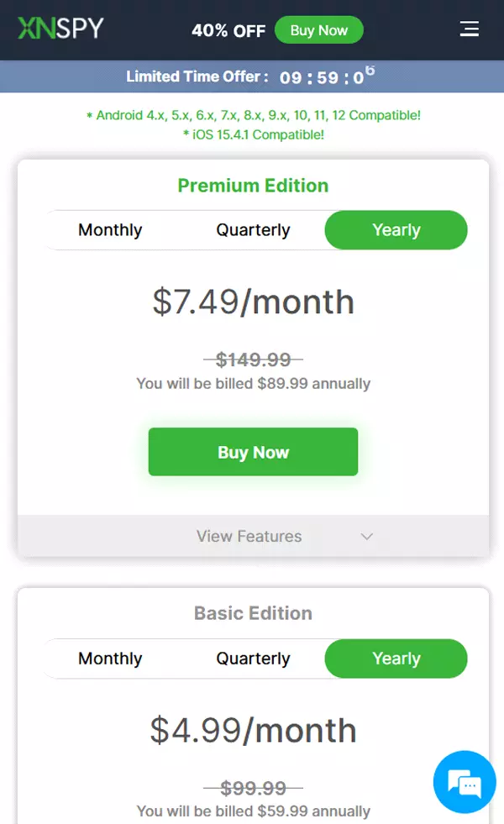Click the iOS 15.4.1 Compatible notice
This screenshot has height=824, width=504.
pyautogui.click(x=253, y=134)
